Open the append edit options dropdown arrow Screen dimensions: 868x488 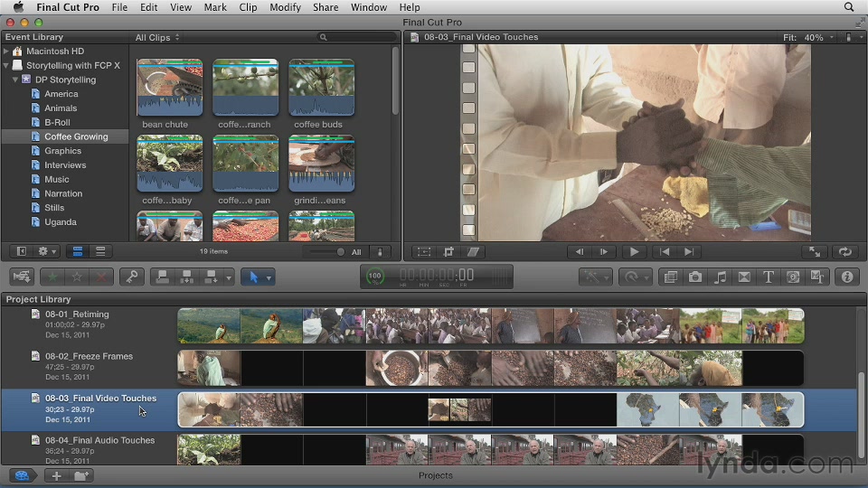click(228, 277)
